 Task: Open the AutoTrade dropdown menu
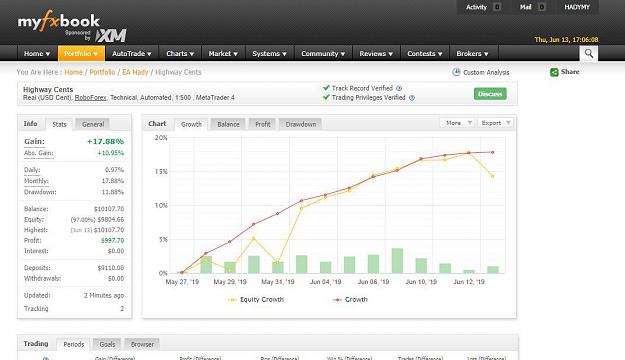click(x=132, y=53)
